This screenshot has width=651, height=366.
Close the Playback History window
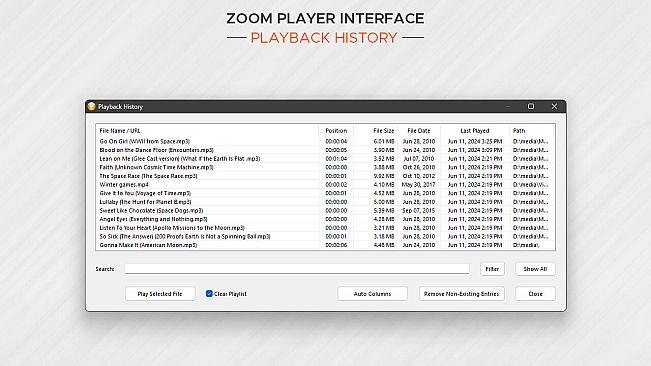(554, 106)
